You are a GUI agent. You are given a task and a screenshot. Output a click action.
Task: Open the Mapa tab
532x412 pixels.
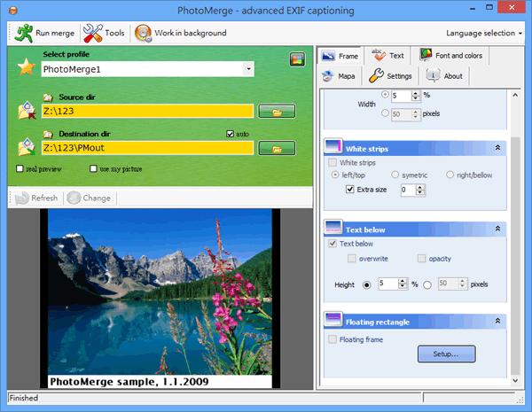click(338, 76)
